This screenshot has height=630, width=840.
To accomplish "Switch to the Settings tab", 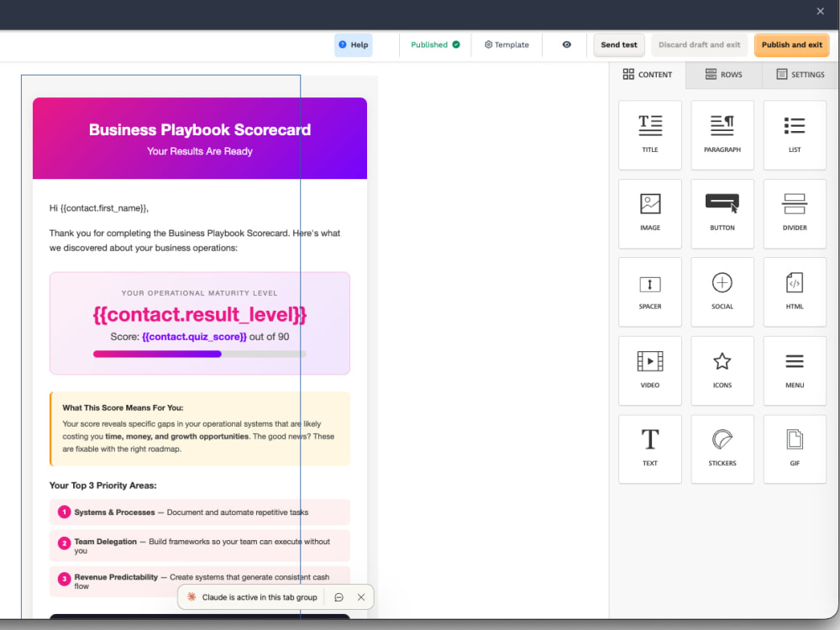I will (801, 75).
